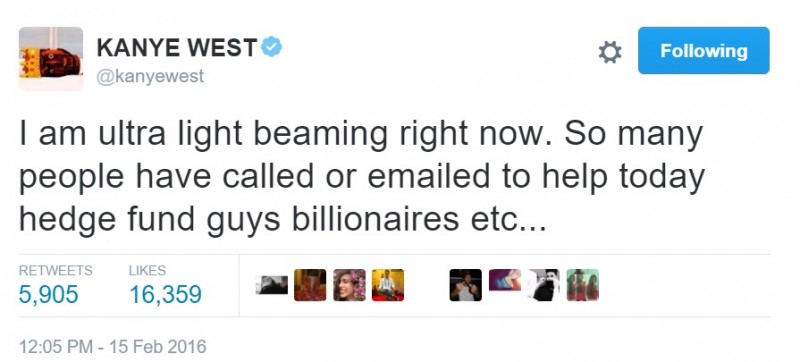Open the seated man on yellow avatar
This screenshot has width=800, height=362.
[388, 285]
